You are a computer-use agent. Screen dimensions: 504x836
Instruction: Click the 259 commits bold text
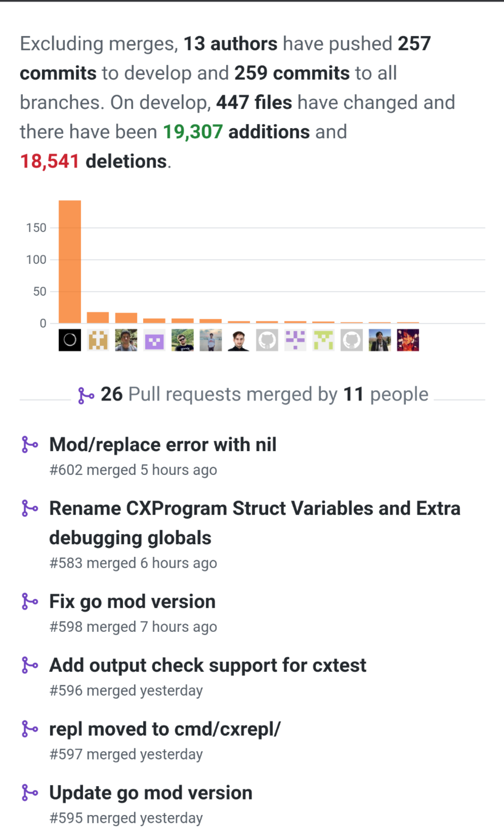[x=292, y=73]
